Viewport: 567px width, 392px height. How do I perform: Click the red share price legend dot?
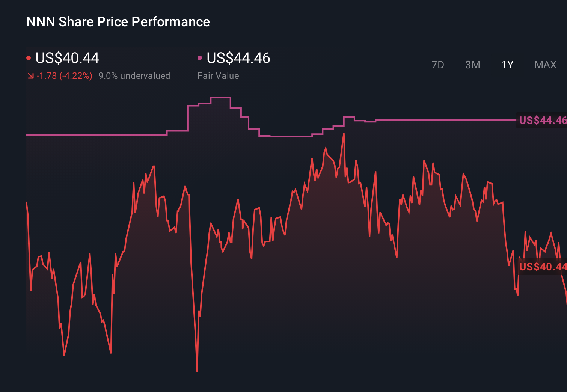[x=28, y=57]
